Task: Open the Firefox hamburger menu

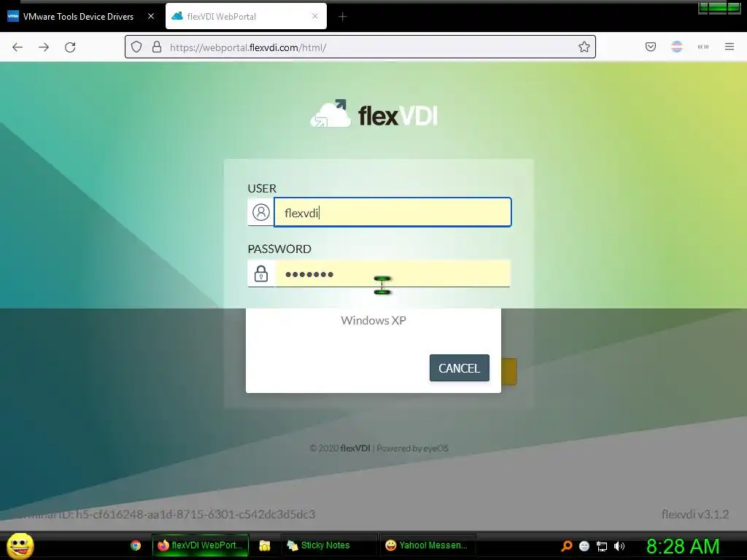Action: [x=729, y=47]
